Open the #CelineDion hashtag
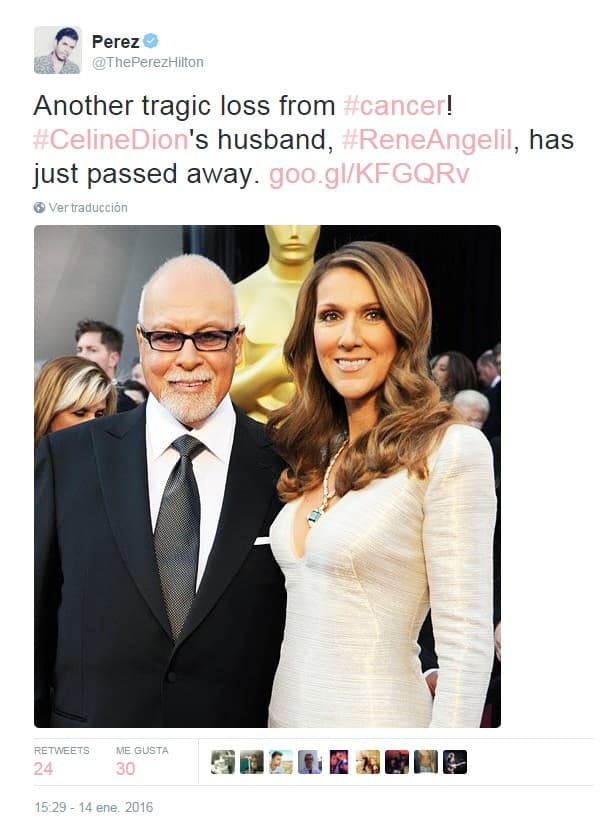The height and width of the screenshot is (831, 605). pyautogui.click(x=111, y=140)
